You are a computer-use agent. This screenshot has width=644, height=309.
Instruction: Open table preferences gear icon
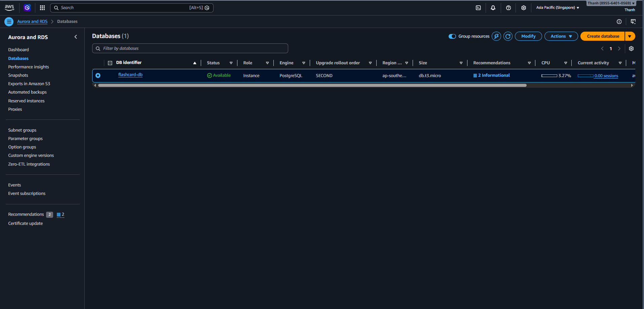coord(631,48)
